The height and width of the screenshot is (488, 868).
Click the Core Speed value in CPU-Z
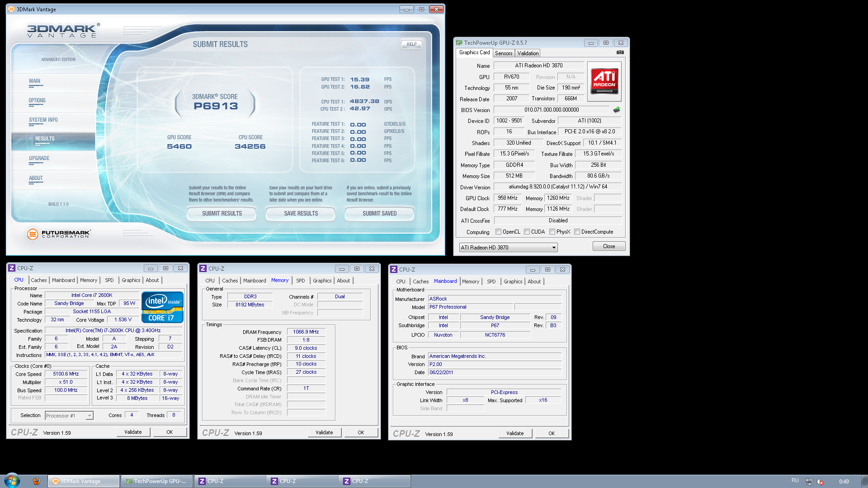(x=66, y=374)
